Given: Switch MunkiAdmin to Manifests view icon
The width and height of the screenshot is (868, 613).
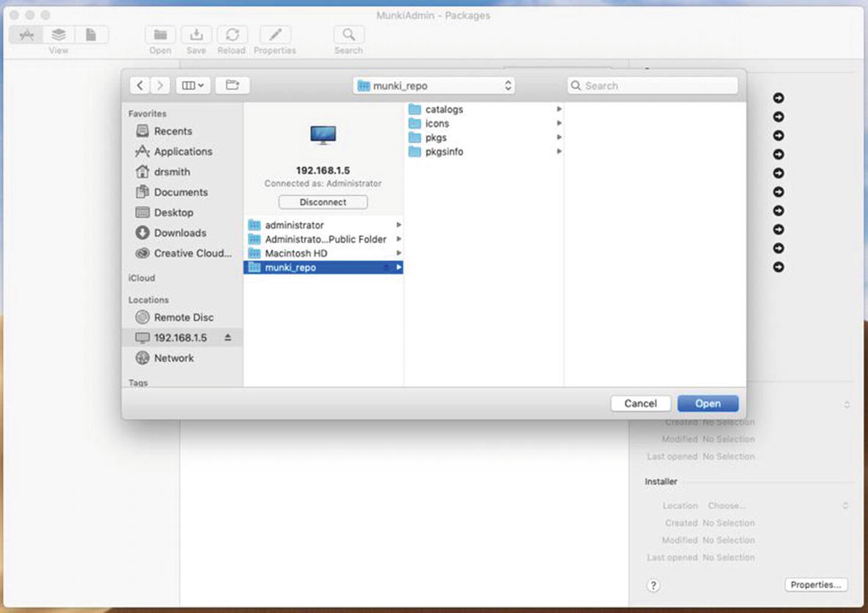Looking at the screenshot, I should (91, 35).
